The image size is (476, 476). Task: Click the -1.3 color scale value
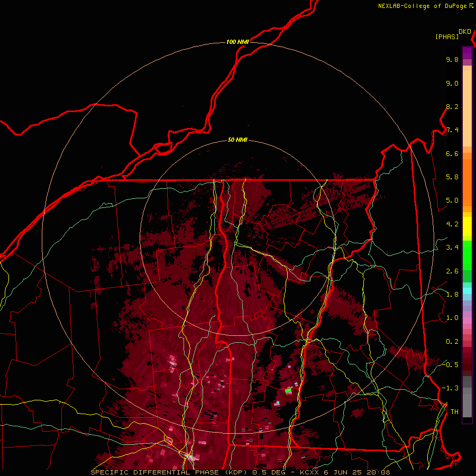(450, 388)
